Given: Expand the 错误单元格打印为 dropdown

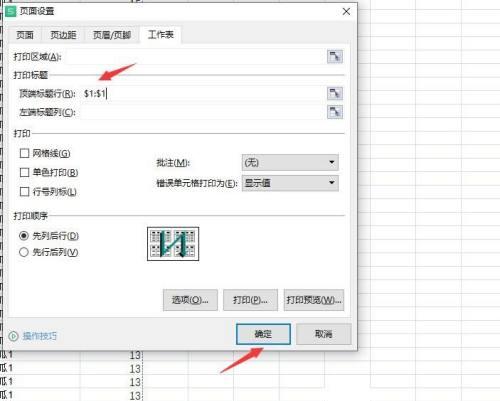Looking at the screenshot, I should [290, 183].
